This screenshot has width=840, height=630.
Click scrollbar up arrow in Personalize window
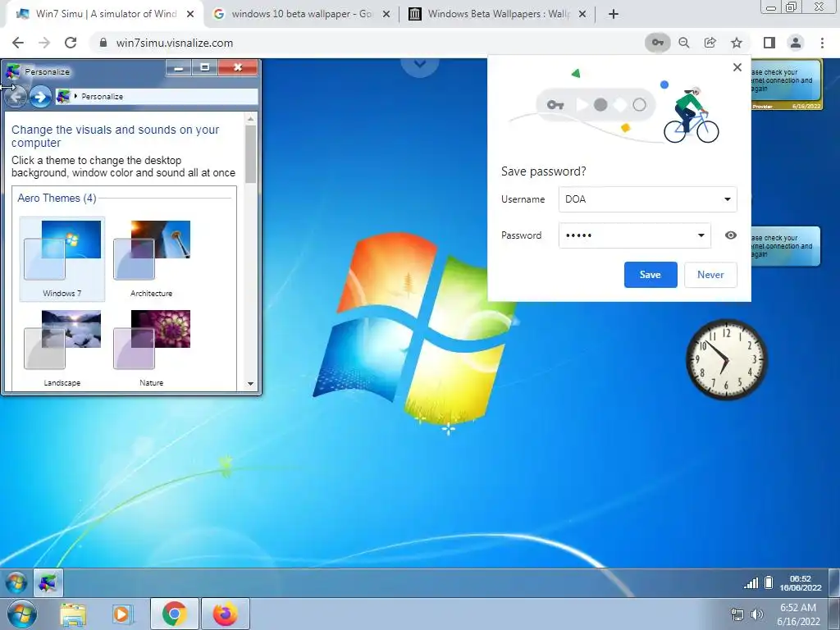(250, 119)
